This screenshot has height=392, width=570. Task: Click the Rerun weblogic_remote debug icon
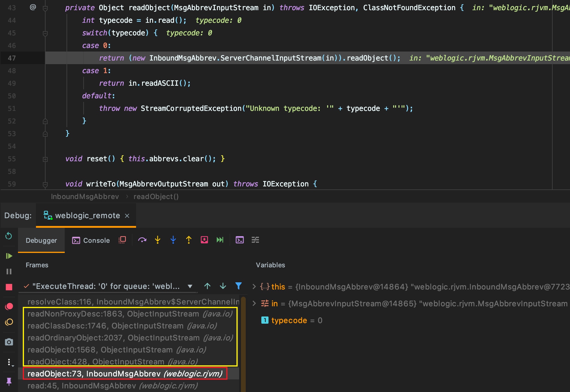9,236
